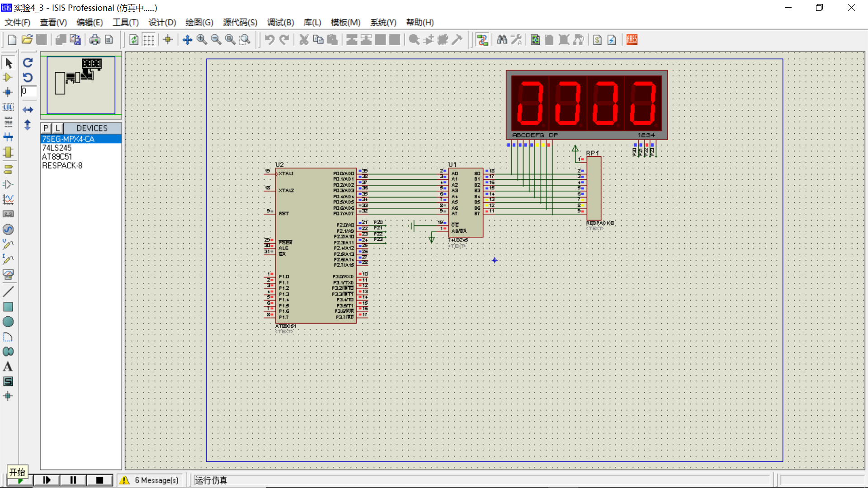
Task: Click the zoom to area icon
Action: (x=245, y=40)
